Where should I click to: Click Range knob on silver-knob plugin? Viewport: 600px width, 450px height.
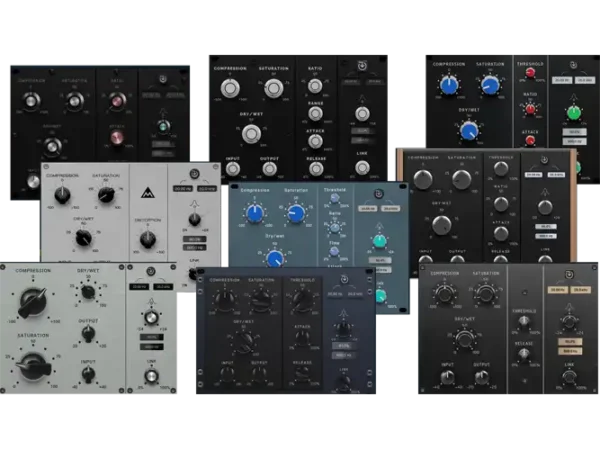pyautogui.click(x=315, y=114)
